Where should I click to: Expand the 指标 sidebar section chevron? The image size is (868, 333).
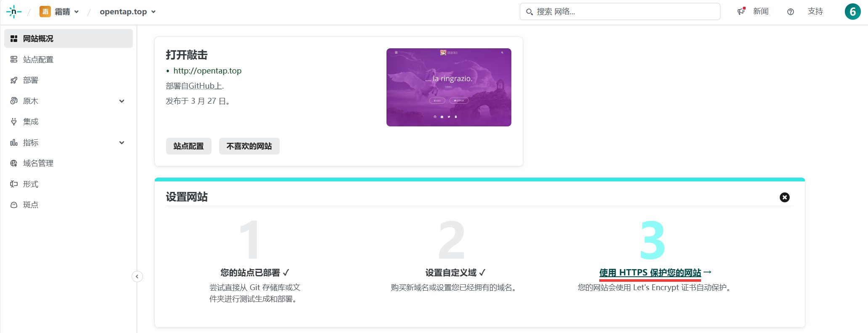[x=122, y=143]
